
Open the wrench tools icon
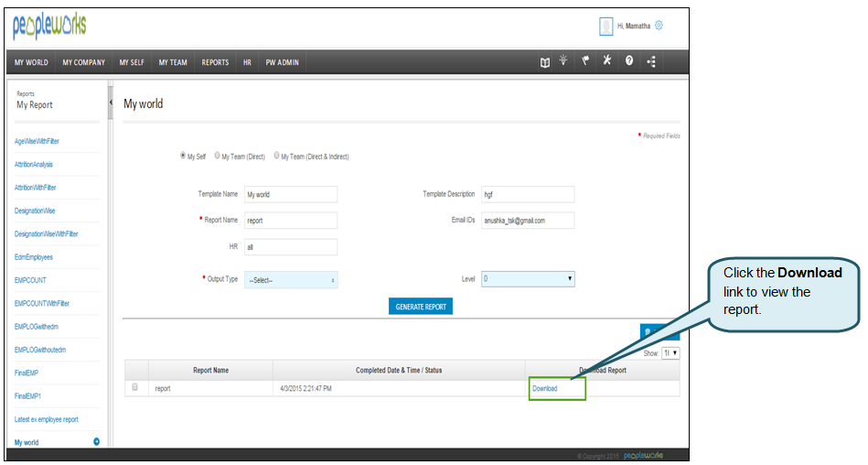click(x=606, y=62)
